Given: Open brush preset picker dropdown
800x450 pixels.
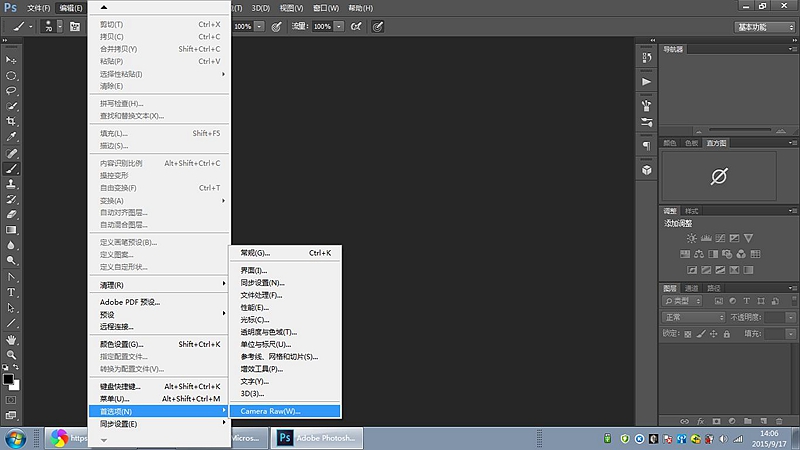Looking at the screenshot, I should click(60, 27).
